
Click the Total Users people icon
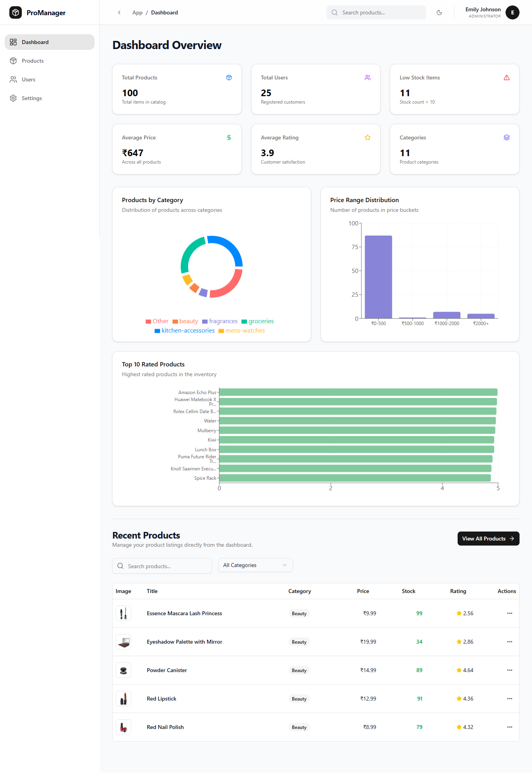[367, 77]
